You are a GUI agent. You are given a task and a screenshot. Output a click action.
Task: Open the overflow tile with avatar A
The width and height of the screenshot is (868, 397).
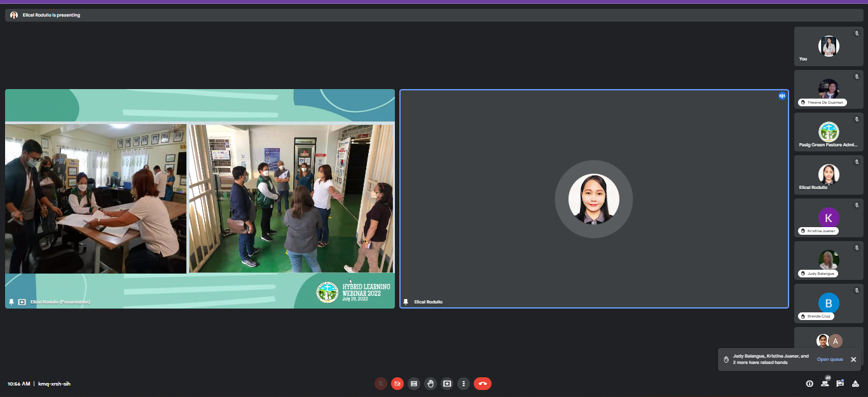pos(829,338)
